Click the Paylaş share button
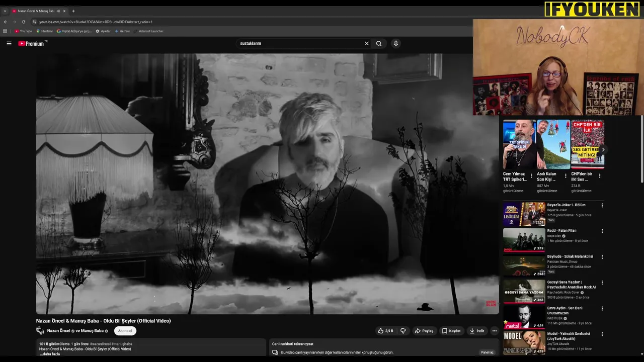 pyautogui.click(x=424, y=331)
